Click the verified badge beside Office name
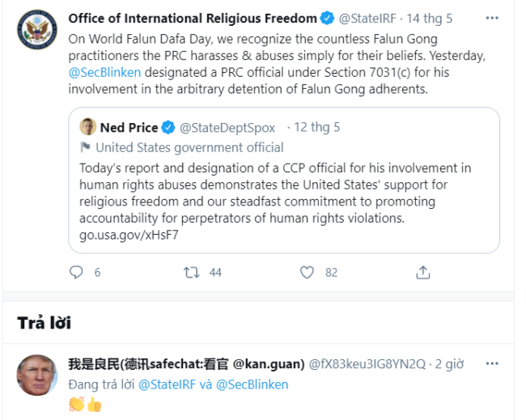The width and height of the screenshot is (526, 420). (x=327, y=18)
